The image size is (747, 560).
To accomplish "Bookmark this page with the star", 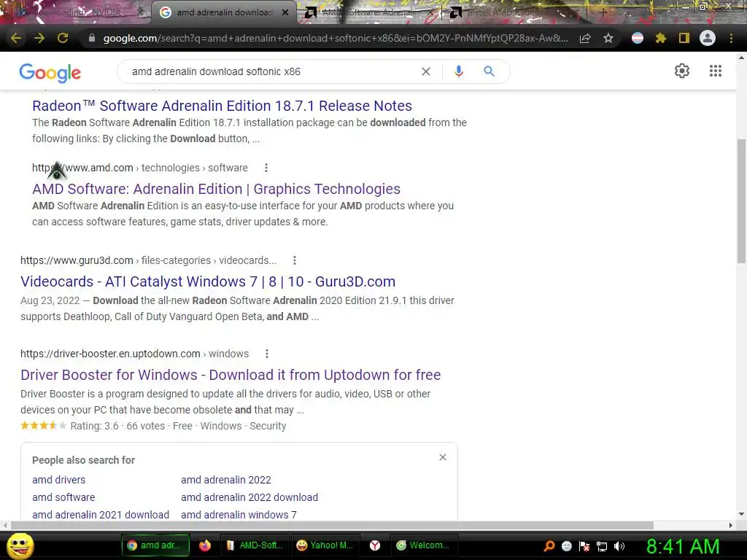I will 608,38.
